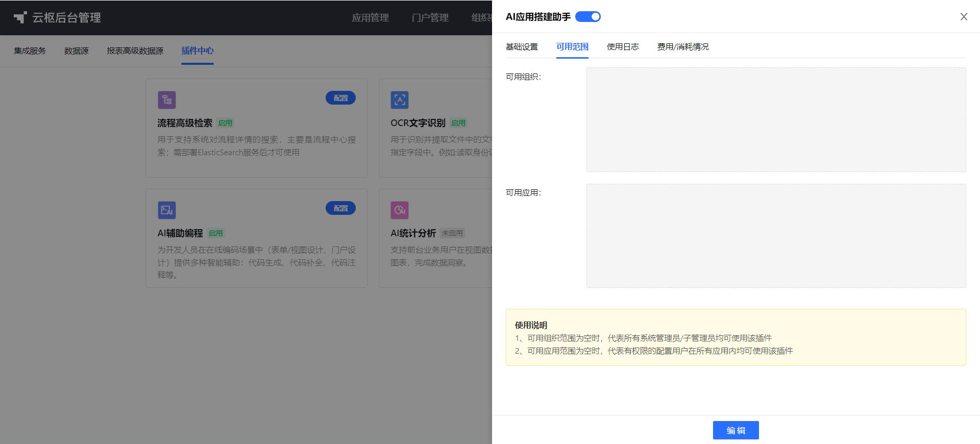
Task: Click the 云枢后台管理 header title
Action: [x=67, y=18]
